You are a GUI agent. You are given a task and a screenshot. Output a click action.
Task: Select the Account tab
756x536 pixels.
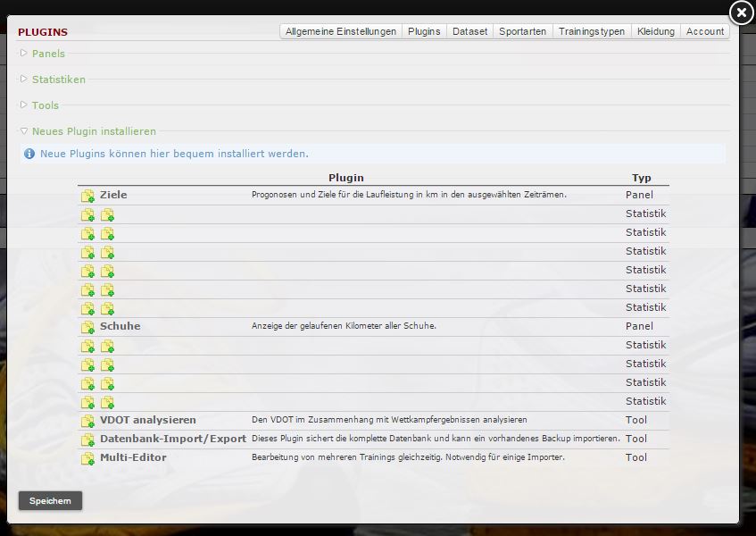tap(704, 31)
